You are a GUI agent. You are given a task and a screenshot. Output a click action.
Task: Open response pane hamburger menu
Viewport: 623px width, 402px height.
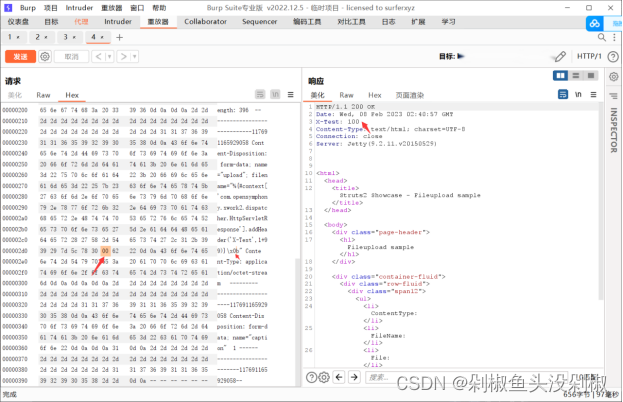(593, 94)
